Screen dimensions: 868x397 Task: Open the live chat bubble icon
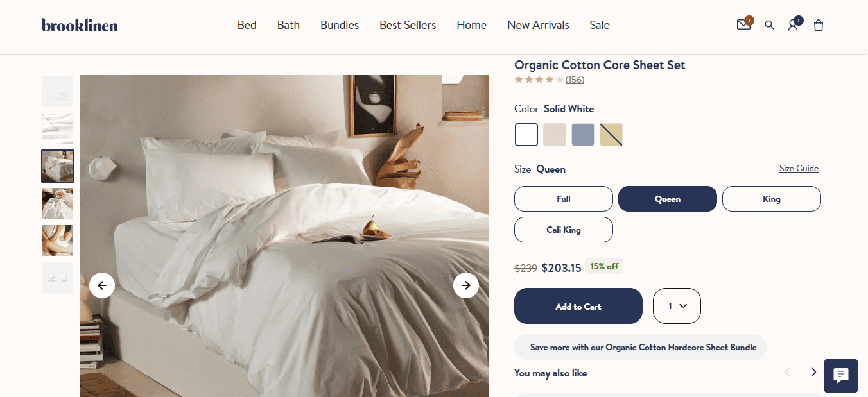[841, 376]
